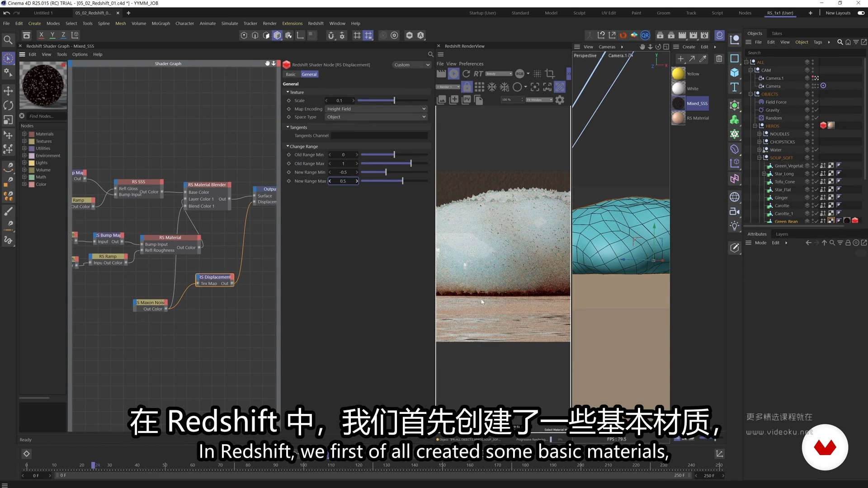Select the Text tool icon in the right sidebar

pyautogui.click(x=735, y=88)
